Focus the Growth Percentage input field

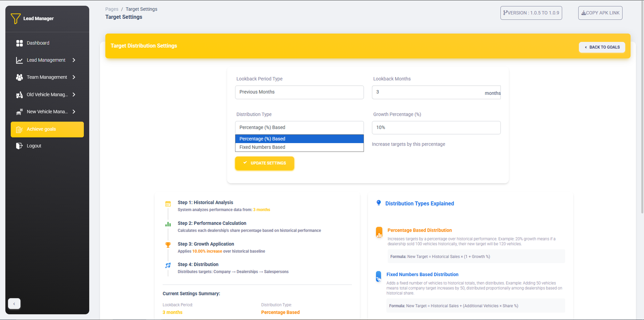click(x=436, y=128)
